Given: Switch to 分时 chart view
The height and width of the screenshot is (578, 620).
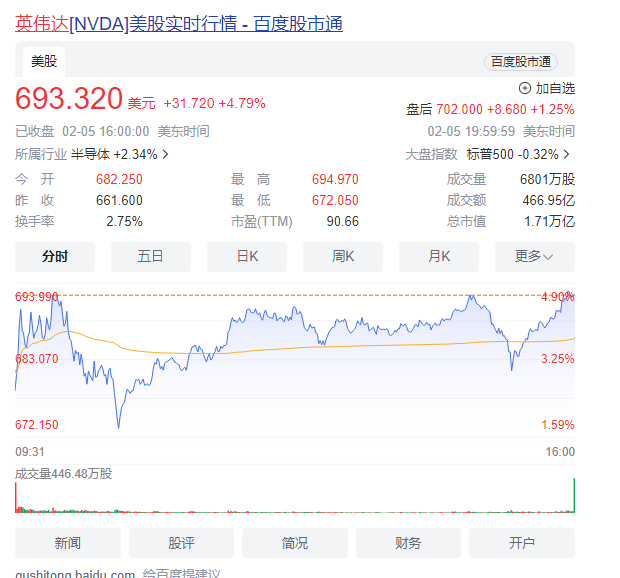Looking at the screenshot, I should tap(55, 257).
